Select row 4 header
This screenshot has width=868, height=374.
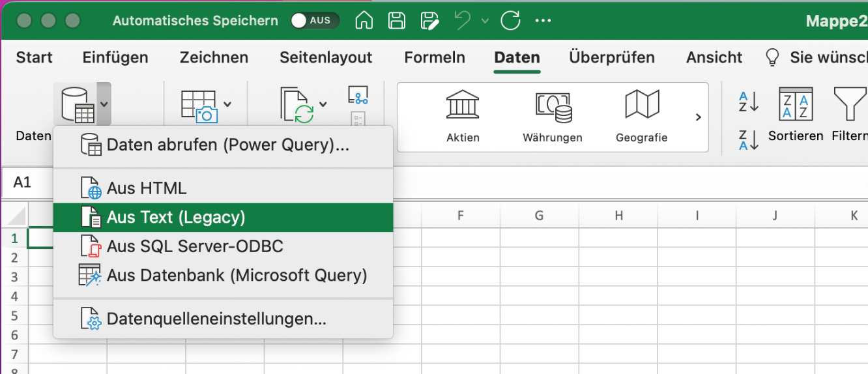(14, 297)
